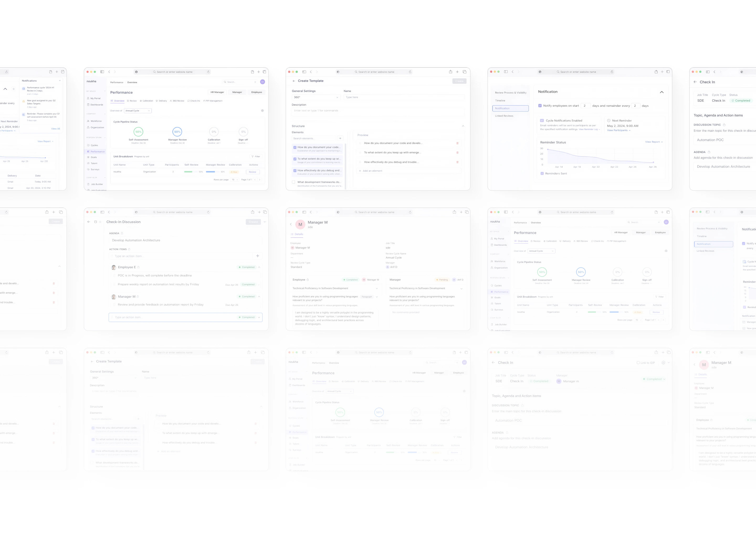Open the View Reminder Log link

pyautogui.click(x=589, y=130)
